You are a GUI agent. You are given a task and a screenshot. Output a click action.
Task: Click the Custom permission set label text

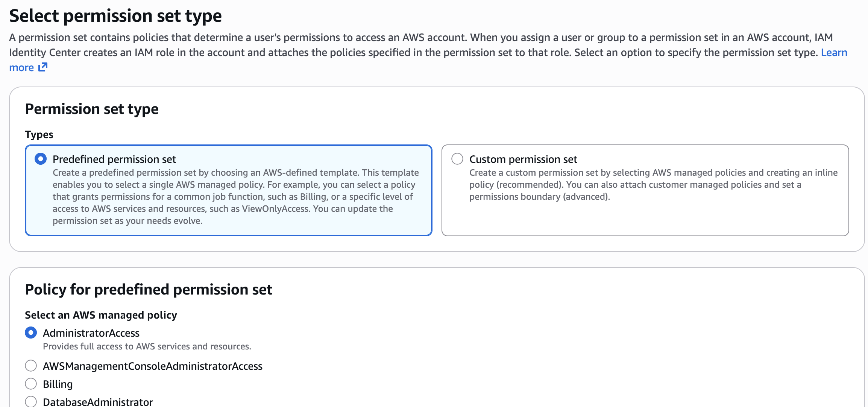[523, 159]
